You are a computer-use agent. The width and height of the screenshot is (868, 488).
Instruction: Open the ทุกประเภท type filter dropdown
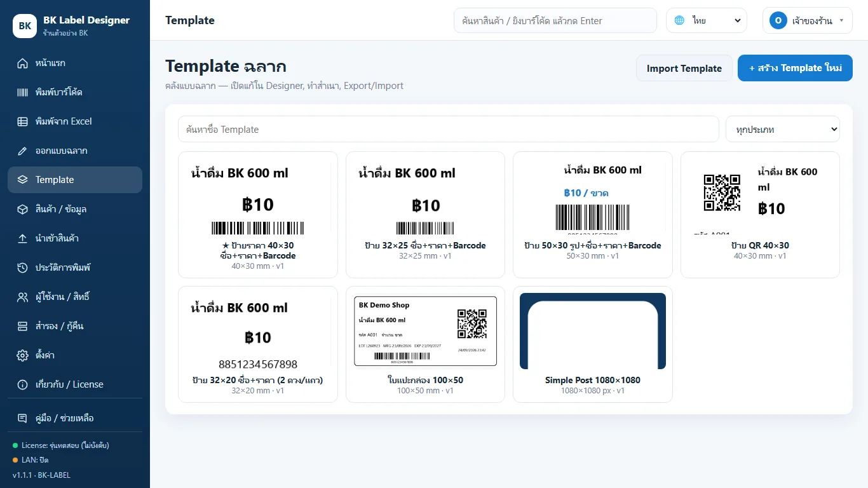(x=783, y=129)
